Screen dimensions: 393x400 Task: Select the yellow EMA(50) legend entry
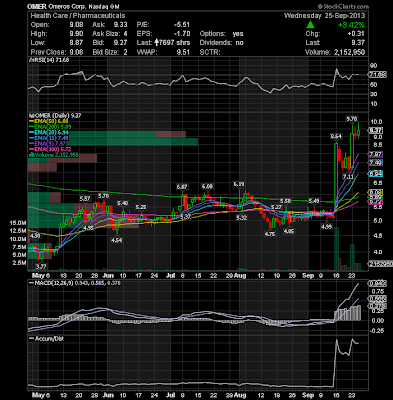(x=50, y=121)
